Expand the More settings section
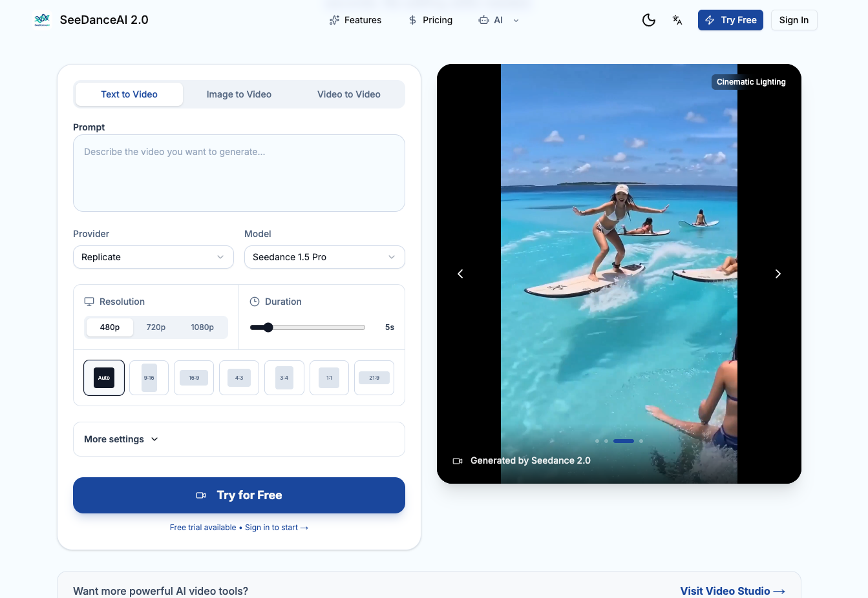Image resolution: width=868 pixels, height=598 pixels. 120,439
